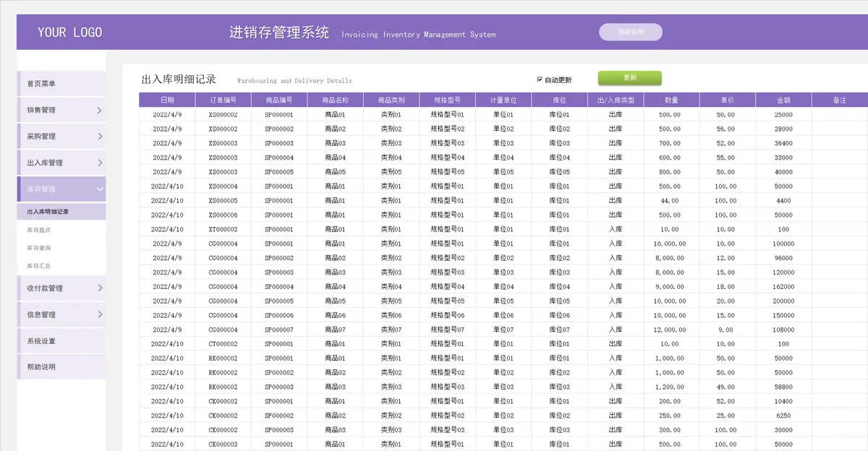
Task: Select the 出入库明细记录 submenu item
Action: pos(61,212)
